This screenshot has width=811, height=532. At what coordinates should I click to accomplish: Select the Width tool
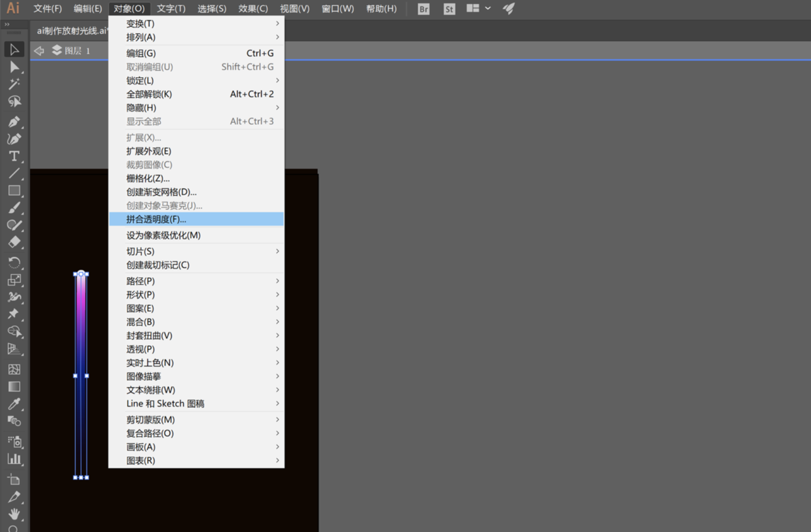click(14, 297)
